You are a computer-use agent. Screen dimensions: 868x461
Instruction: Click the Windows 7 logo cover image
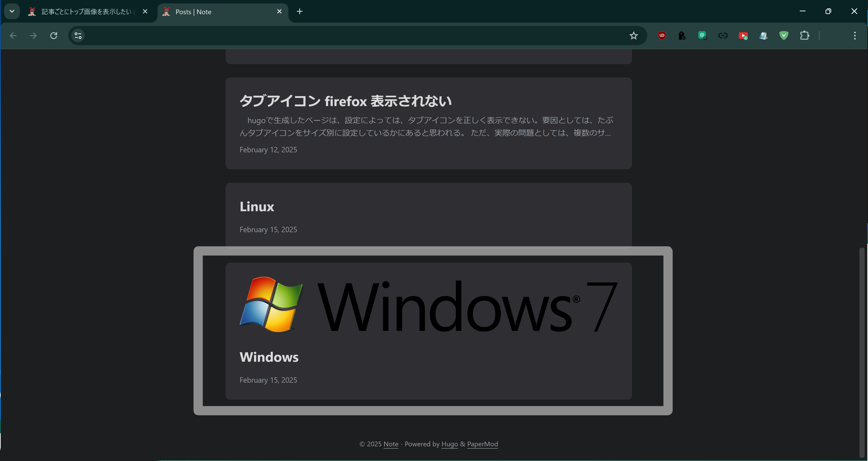click(x=429, y=305)
